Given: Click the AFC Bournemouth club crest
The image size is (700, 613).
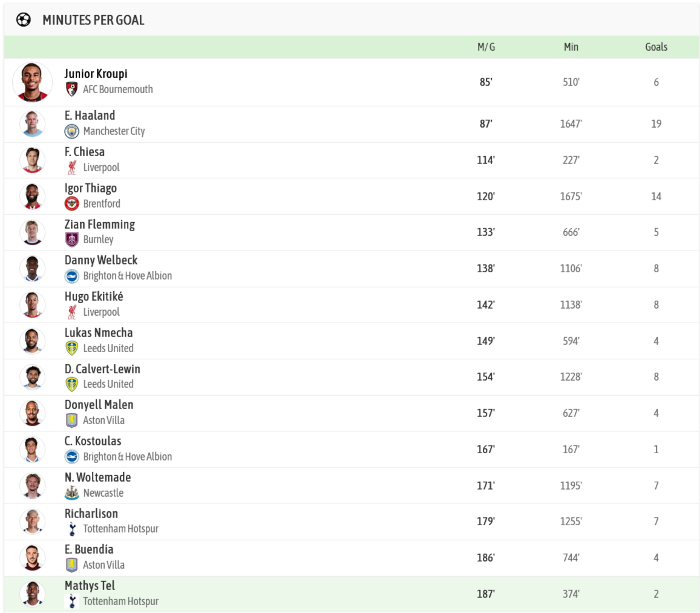Looking at the screenshot, I should (72, 90).
